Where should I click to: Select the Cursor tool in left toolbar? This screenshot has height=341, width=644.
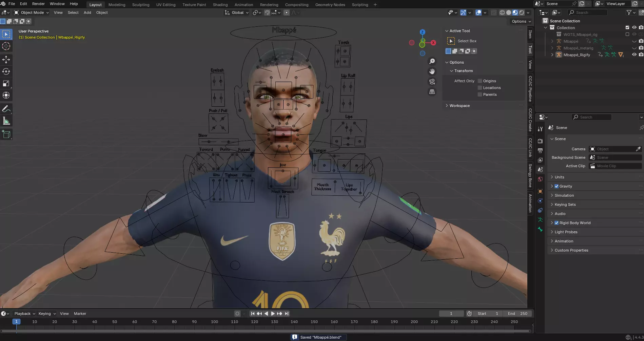tap(6, 46)
